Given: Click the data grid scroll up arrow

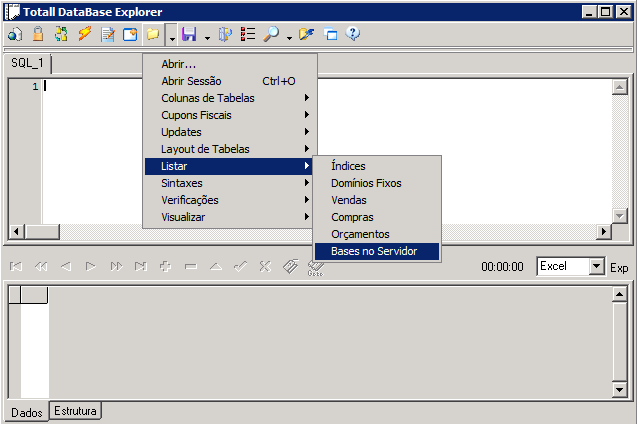Looking at the screenshot, I should pos(620,294).
